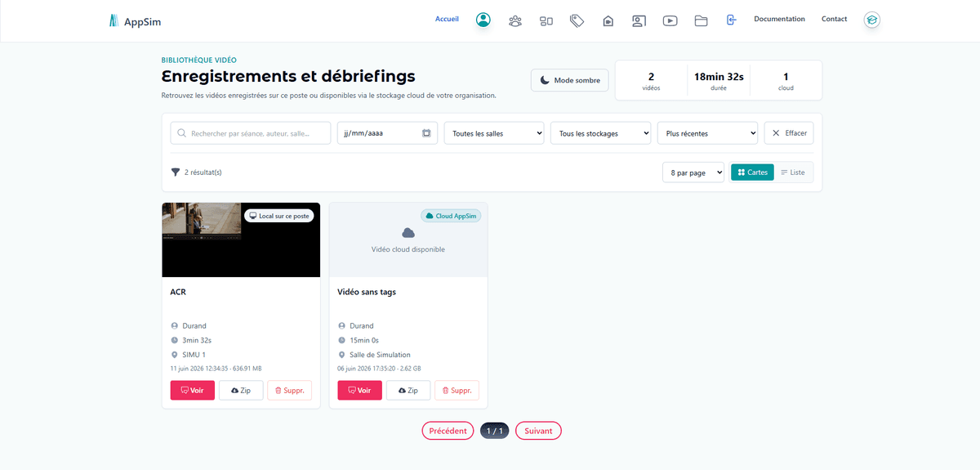Click the Salle de Simulation text
Screen dimensions: 980x470
pyautogui.click(x=380, y=355)
